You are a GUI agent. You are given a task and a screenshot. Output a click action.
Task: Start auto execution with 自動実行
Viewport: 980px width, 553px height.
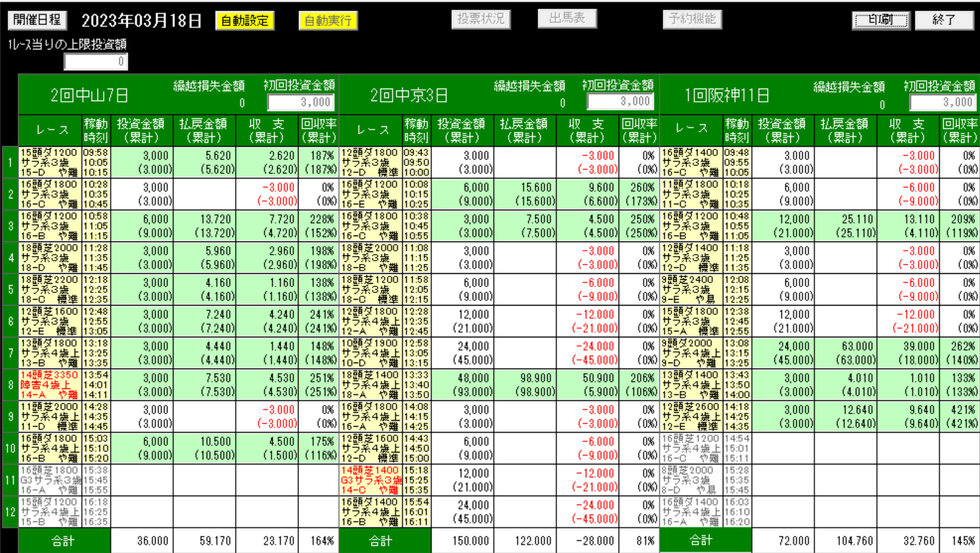(328, 21)
